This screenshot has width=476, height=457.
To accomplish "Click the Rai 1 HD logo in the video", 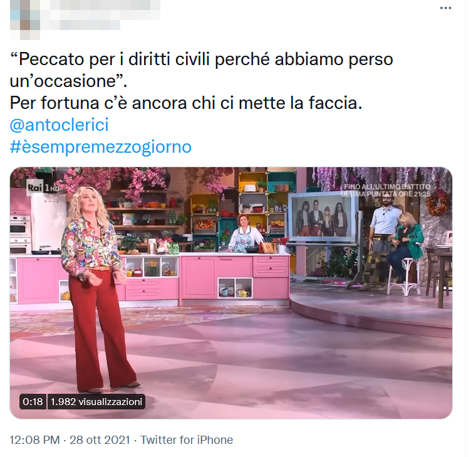I will [43, 188].
